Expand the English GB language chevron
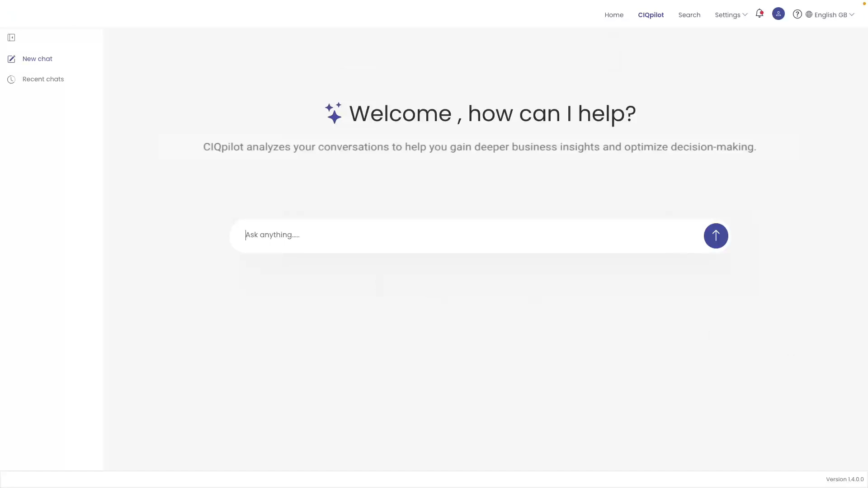The width and height of the screenshot is (868, 488). (852, 14)
